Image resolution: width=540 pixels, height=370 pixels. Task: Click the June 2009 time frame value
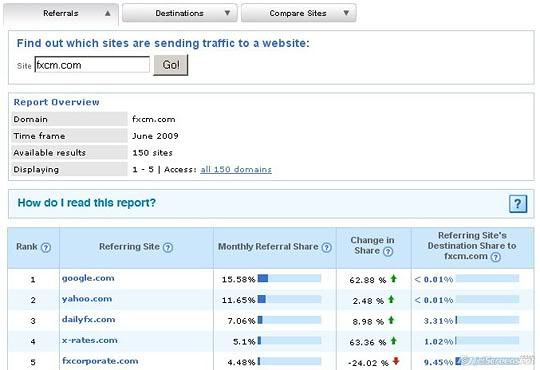coord(155,136)
